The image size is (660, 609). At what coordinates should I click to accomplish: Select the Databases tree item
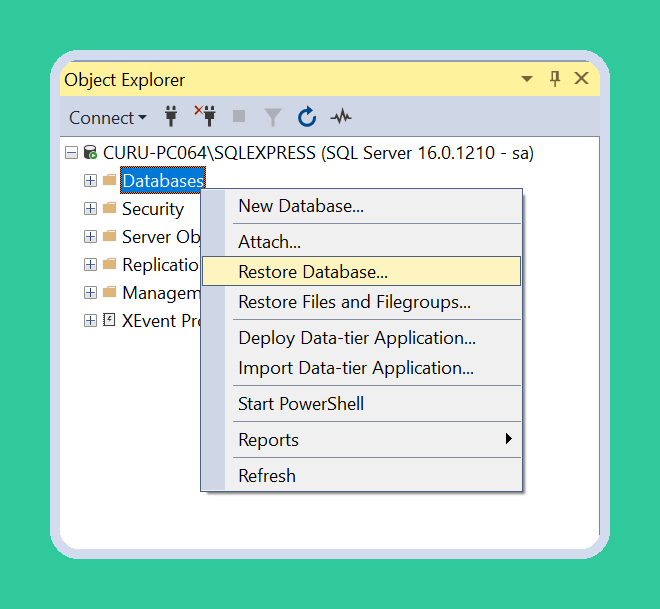(163, 181)
